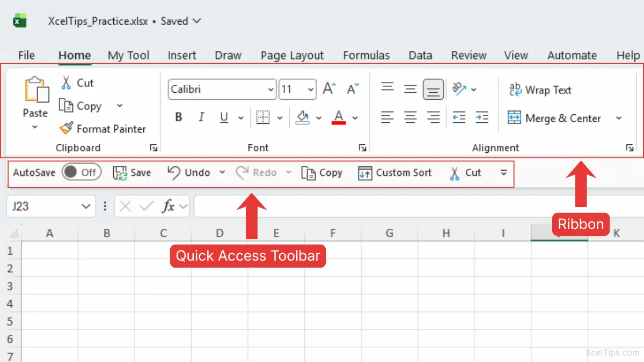Image resolution: width=644 pixels, height=362 pixels.
Task: Click the Increase Indent icon
Action: (x=482, y=117)
